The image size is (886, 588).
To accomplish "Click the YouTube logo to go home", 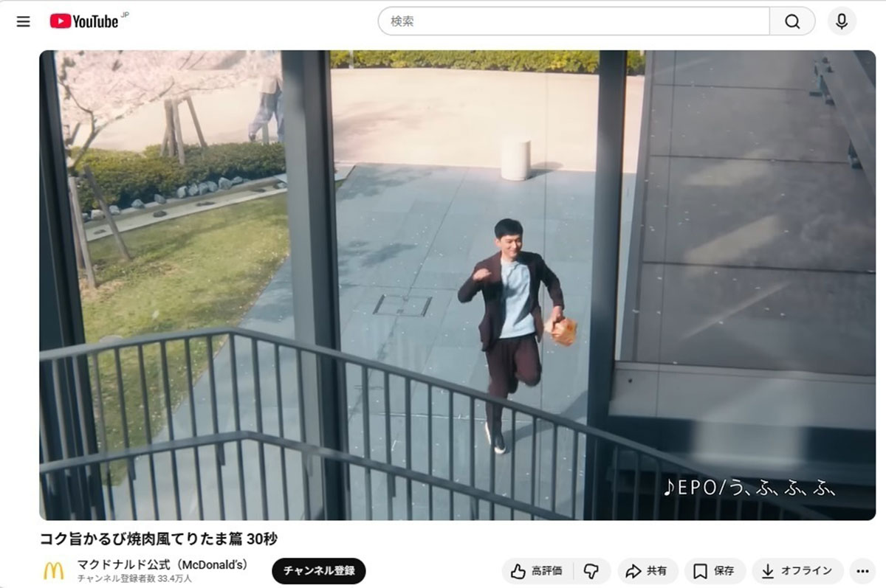I will (84, 21).
